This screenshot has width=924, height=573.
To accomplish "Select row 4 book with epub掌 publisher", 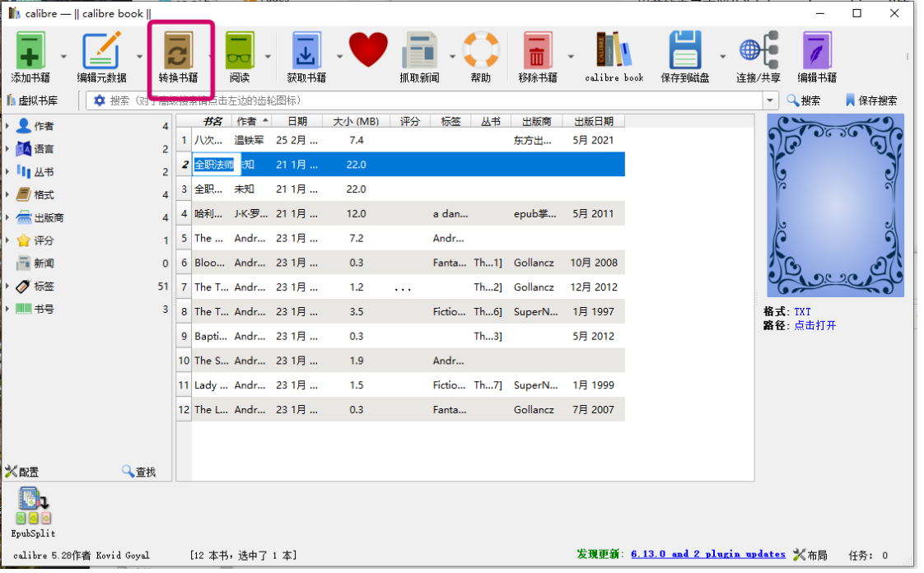I will tap(401, 214).
